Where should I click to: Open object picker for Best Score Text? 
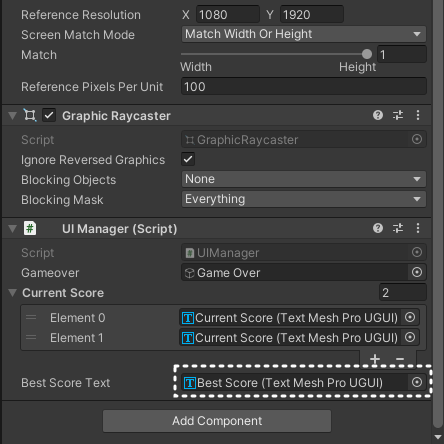[x=417, y=382]
